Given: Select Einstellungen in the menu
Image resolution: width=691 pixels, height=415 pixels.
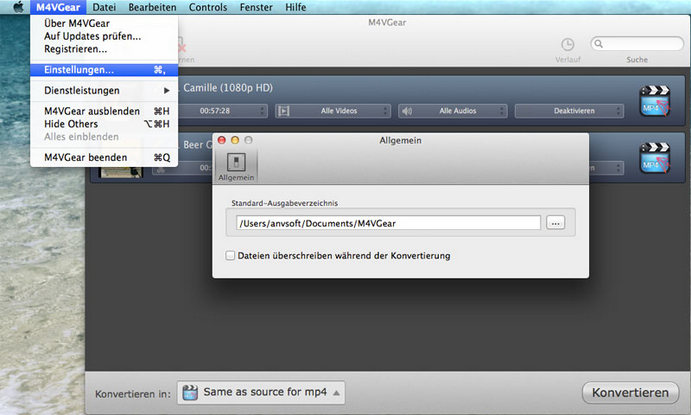Looking at the screenshot, I should click(104, 70).
